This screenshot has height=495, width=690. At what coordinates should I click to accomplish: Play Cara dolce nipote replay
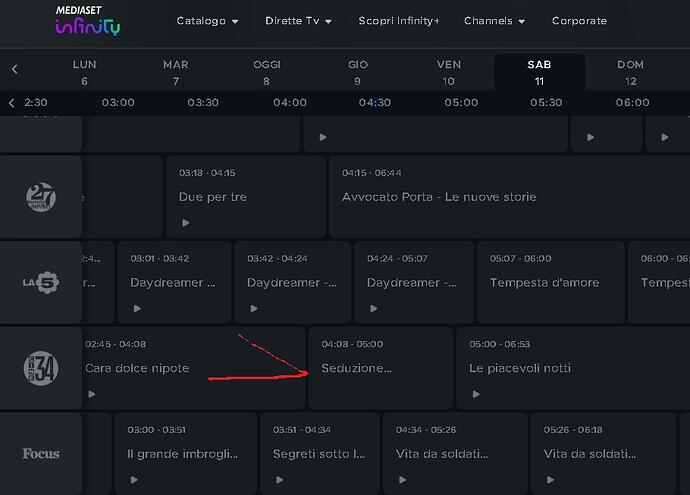coord(92,394)
